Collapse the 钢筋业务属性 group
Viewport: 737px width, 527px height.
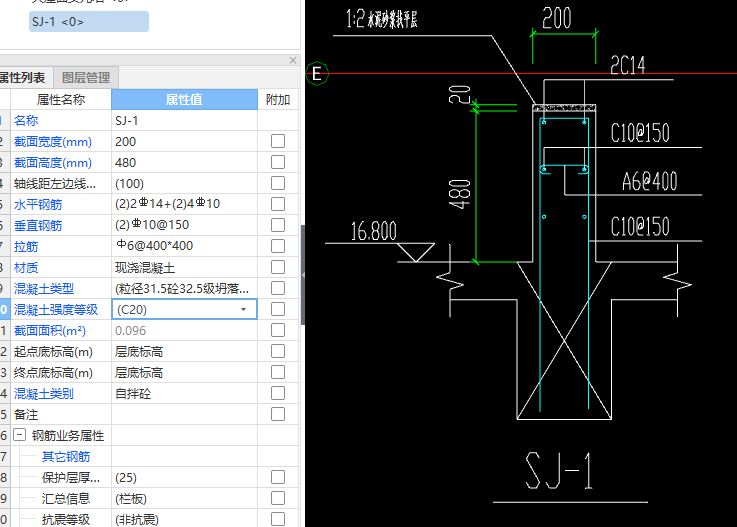click(19, 436)
